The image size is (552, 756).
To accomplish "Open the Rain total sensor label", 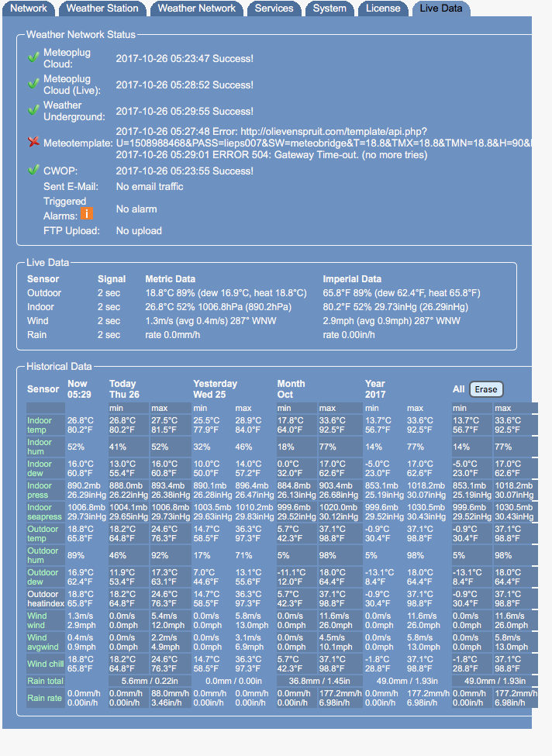I will (47, 682).
